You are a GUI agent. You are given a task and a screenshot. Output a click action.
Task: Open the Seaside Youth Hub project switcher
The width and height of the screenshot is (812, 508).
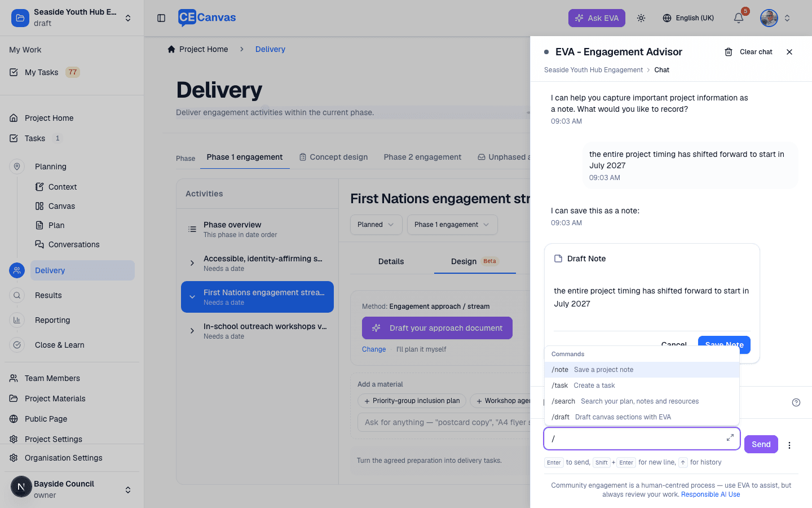click(x=72, y=18)
